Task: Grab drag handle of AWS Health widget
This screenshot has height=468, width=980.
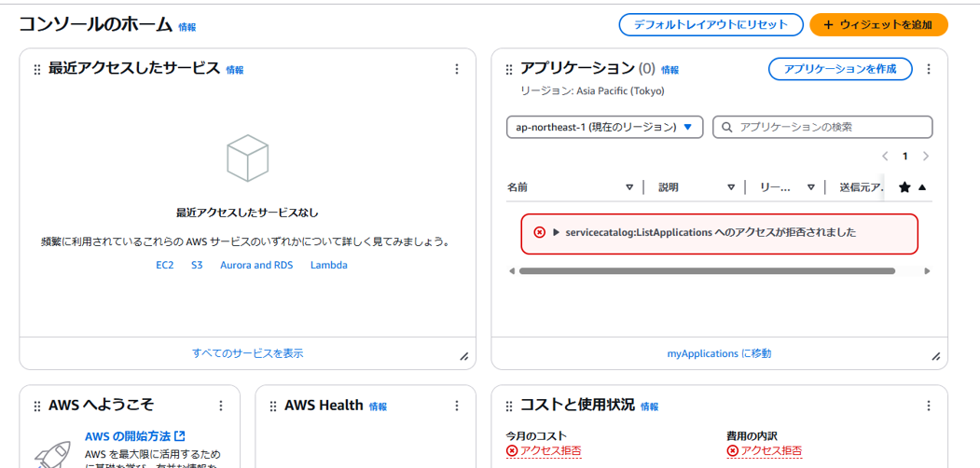Action: pos(273,406)
